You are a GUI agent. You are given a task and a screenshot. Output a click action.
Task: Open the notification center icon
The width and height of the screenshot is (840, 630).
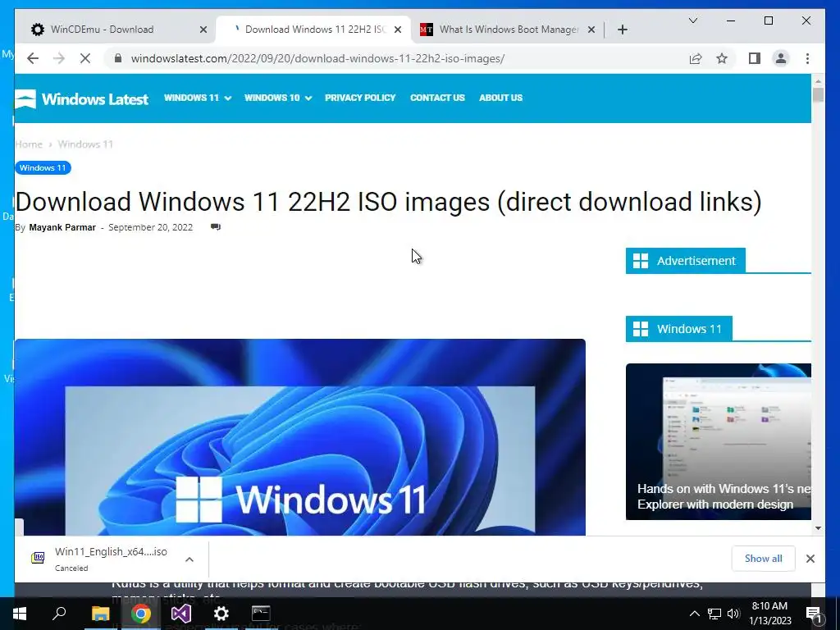pos(814,614)
